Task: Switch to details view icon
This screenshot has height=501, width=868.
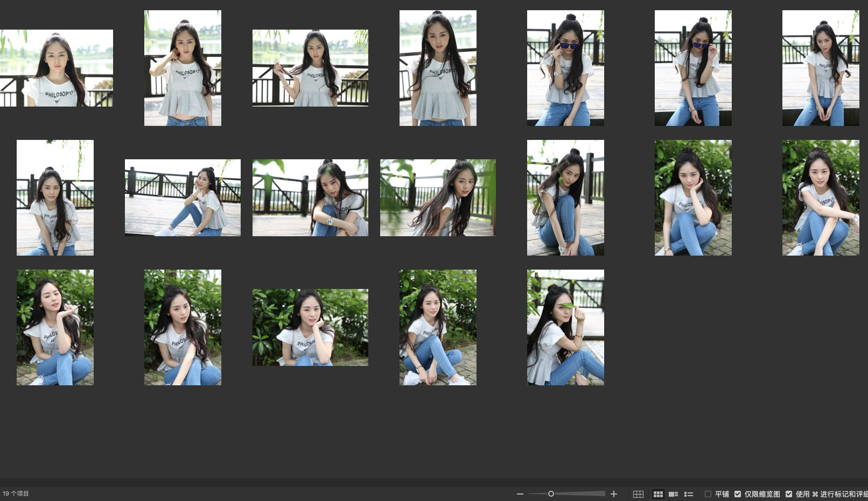Action: (673, 494)
